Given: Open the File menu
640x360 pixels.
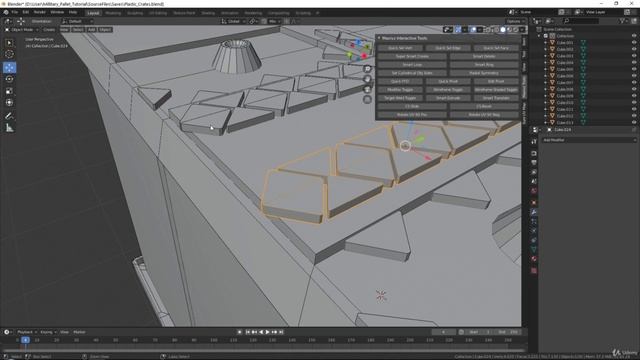Looking at the screenshot, I should point(14,12).
